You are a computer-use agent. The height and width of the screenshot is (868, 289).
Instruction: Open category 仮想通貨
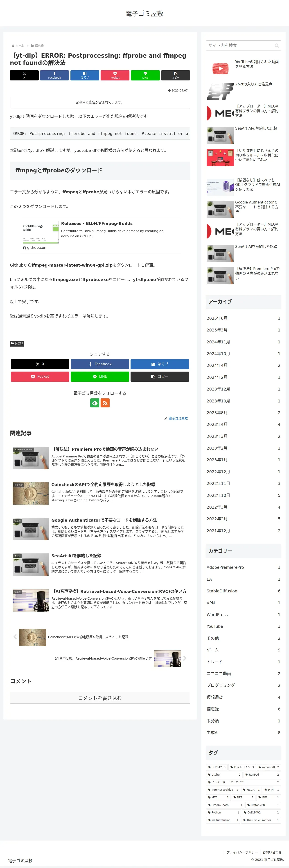(x=243, y=697)
